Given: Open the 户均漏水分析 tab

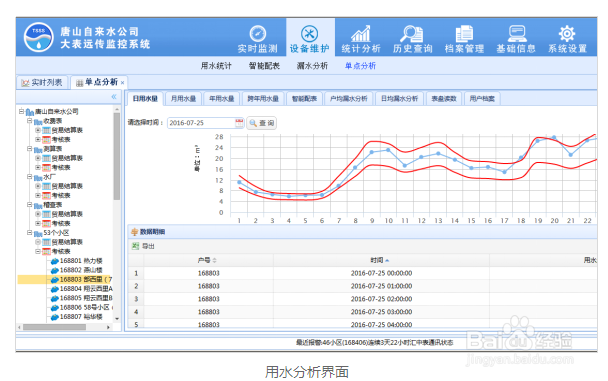Looking at the screenshot, I should coord(349,98).
